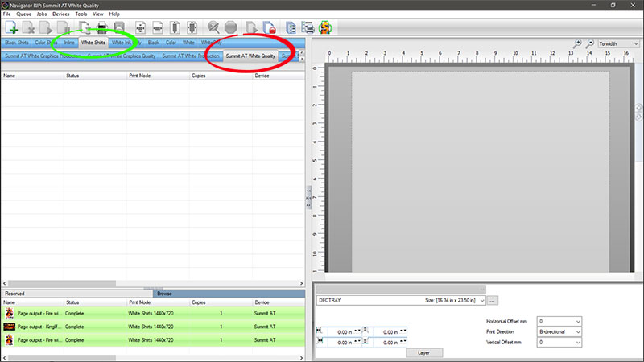The image size is (644, 362).
Task: Select Summit AT White Graphics Production tab
Action: point(43,56)
